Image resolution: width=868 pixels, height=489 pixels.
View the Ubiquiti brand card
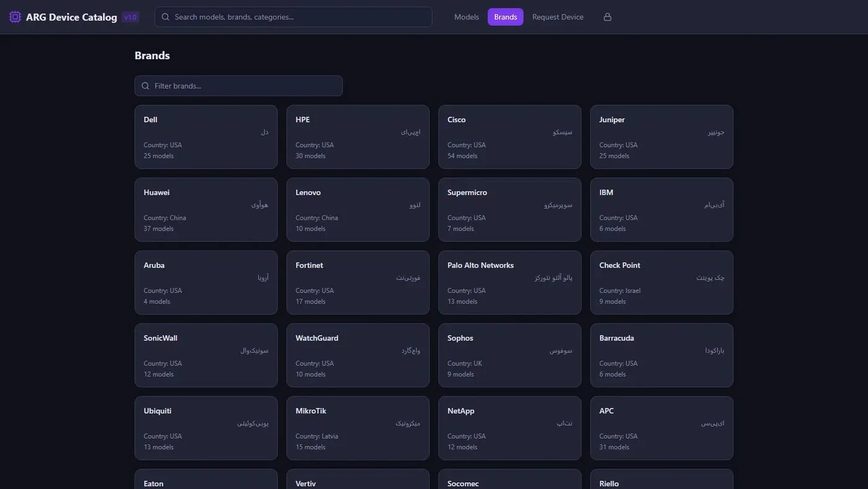(x=206, y=428)
